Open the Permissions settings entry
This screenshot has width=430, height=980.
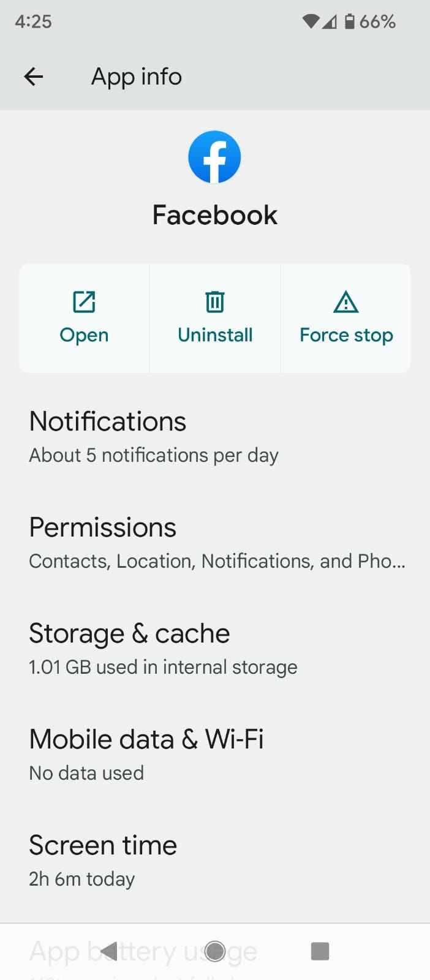tap(214, 542)
